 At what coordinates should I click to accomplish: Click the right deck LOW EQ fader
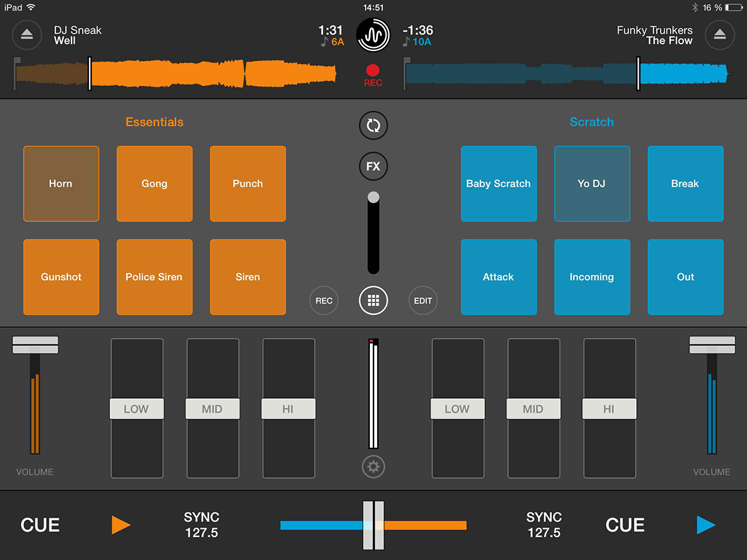pos(458,409)
